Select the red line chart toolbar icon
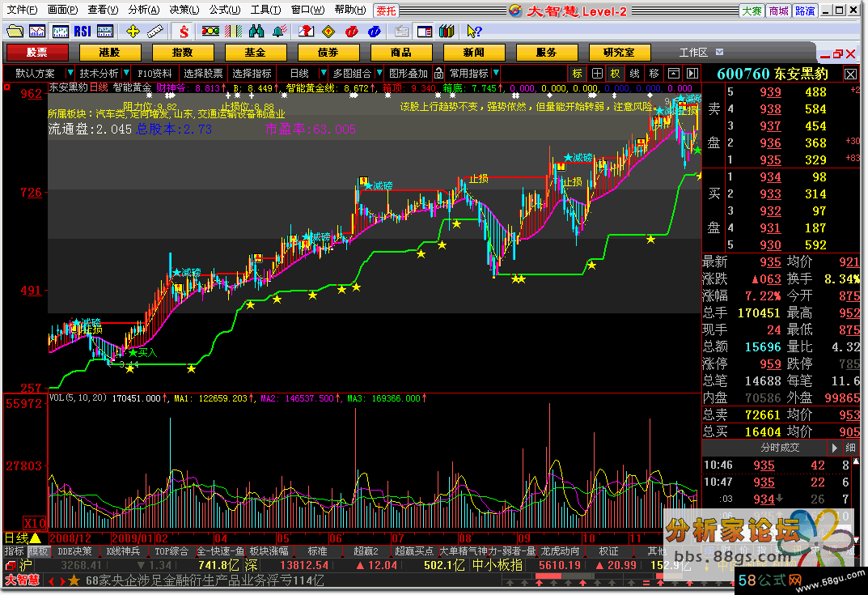The height and width of the screenshot is (595, 868). coord(37,32)
